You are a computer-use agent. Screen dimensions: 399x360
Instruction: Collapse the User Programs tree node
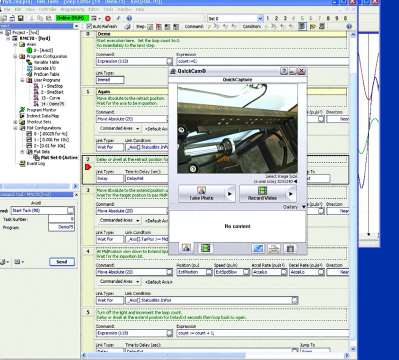coord(22,80)
